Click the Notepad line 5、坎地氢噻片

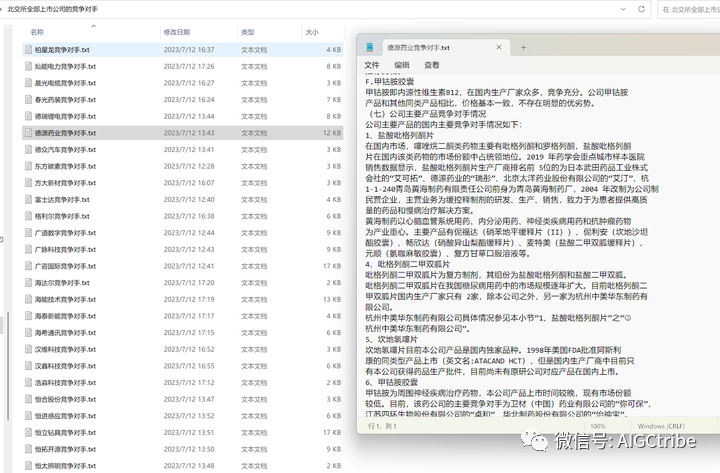click(x=392, y=339)
